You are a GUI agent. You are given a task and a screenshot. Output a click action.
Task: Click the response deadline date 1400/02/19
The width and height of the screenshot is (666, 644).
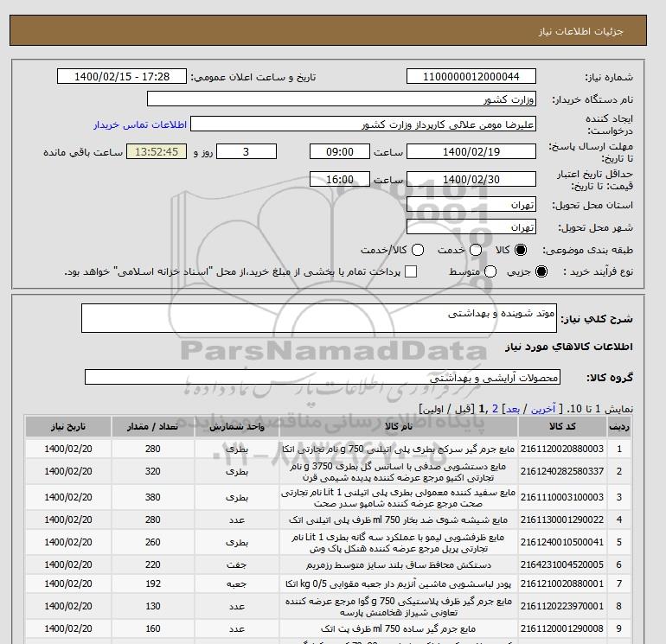[x=471, y=151]
